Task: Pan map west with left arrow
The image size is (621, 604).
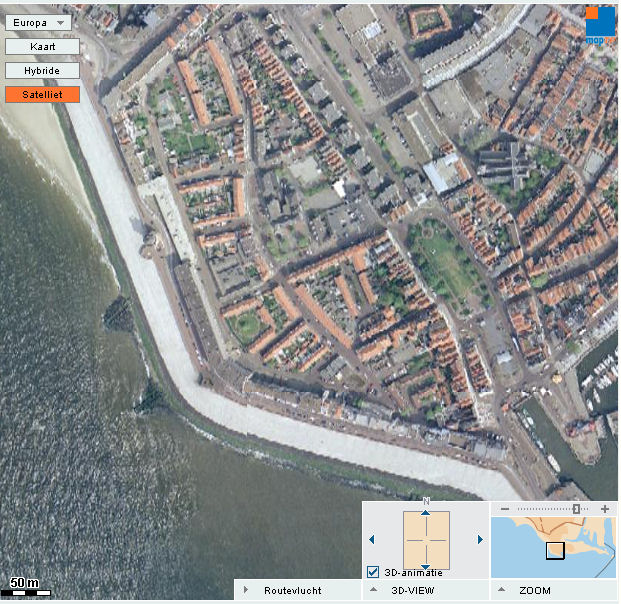Action: pos(373,540)
